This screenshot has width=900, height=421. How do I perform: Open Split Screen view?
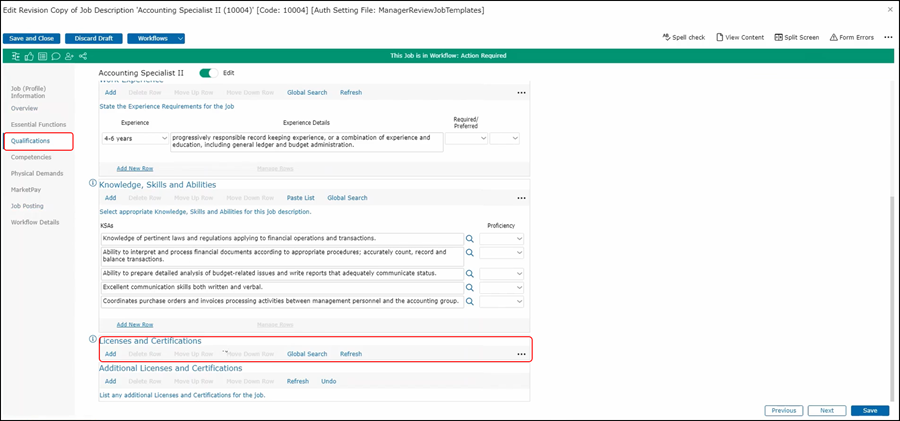[x=797, y=37]
